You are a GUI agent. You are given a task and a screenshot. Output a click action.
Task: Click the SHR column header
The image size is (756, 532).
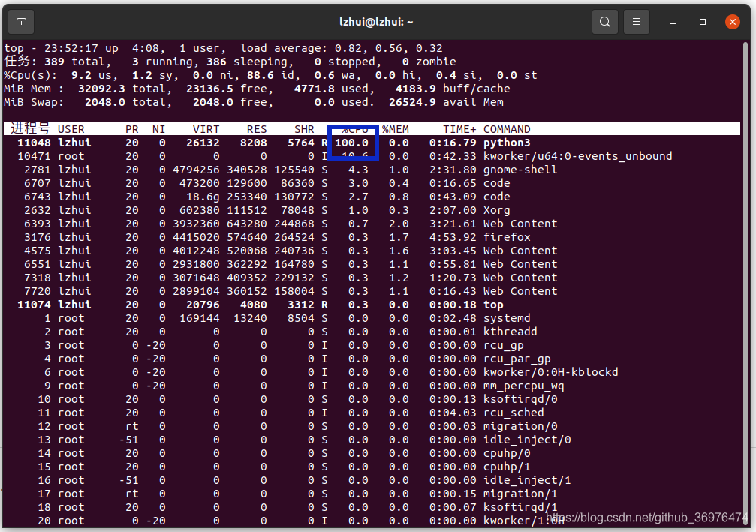coord(304,129)
